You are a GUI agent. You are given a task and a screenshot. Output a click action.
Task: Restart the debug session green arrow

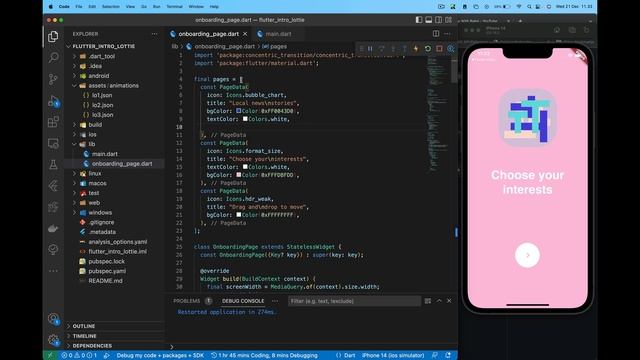point(428,49)
